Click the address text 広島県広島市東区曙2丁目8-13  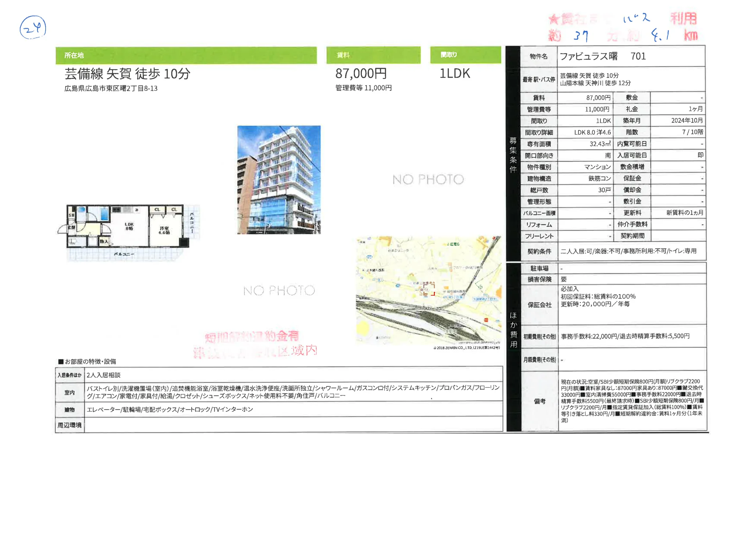pyautogui.click(x=111, y=89)
